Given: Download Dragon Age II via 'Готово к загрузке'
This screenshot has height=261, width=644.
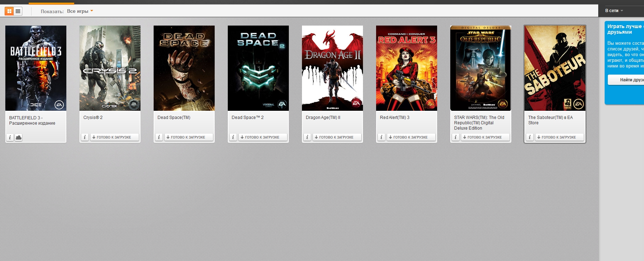Looking at the screenshot, I should click(x=337, y=137).
